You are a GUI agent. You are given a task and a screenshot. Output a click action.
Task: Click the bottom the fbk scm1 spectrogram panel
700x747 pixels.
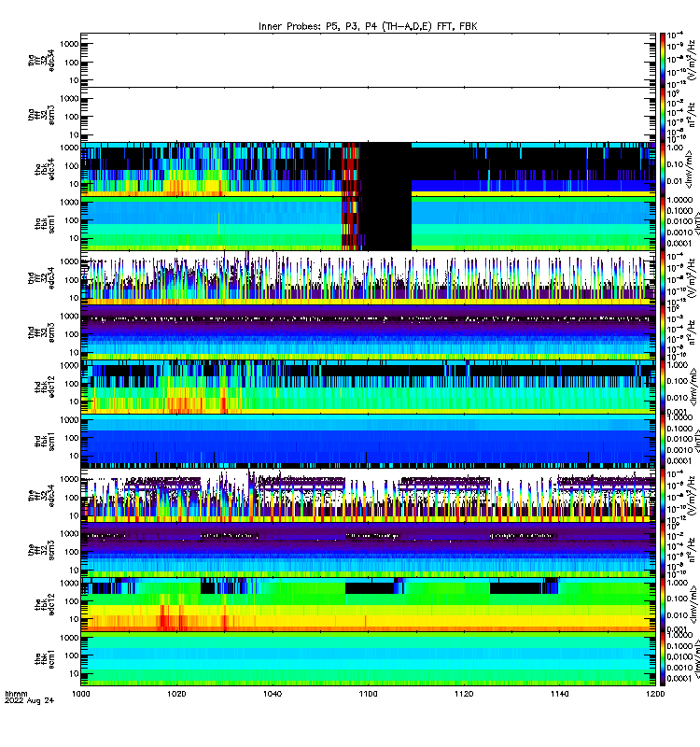[368, 659]
